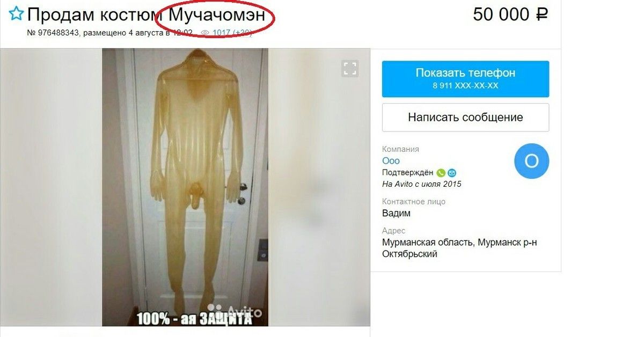Click the eye views icon
The width and height of the screenshot is (644, 337).
[205, 33]
